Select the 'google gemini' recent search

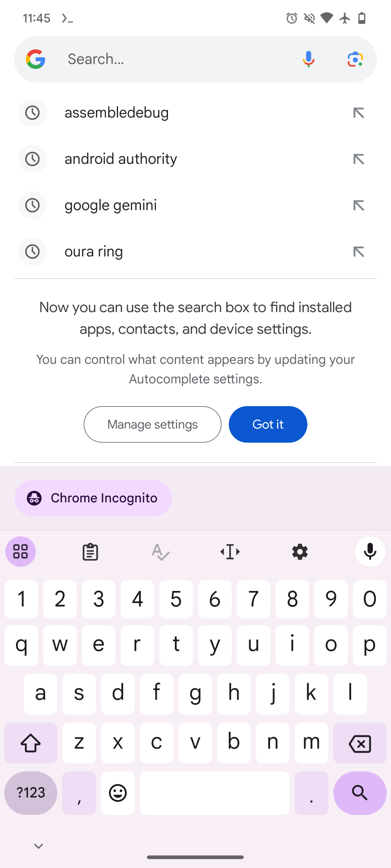click(x=111, y=205)
